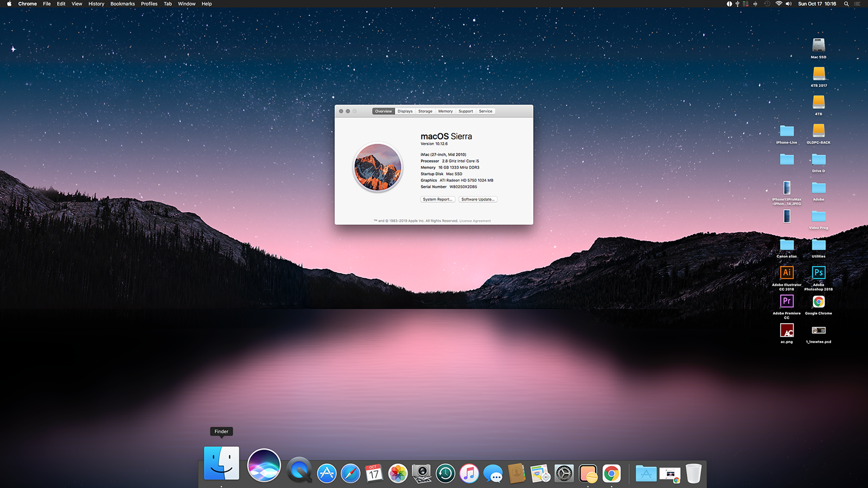The image size is (868, 488).
Task: Open the License Agreement link
Action: (x=475, y=221)
